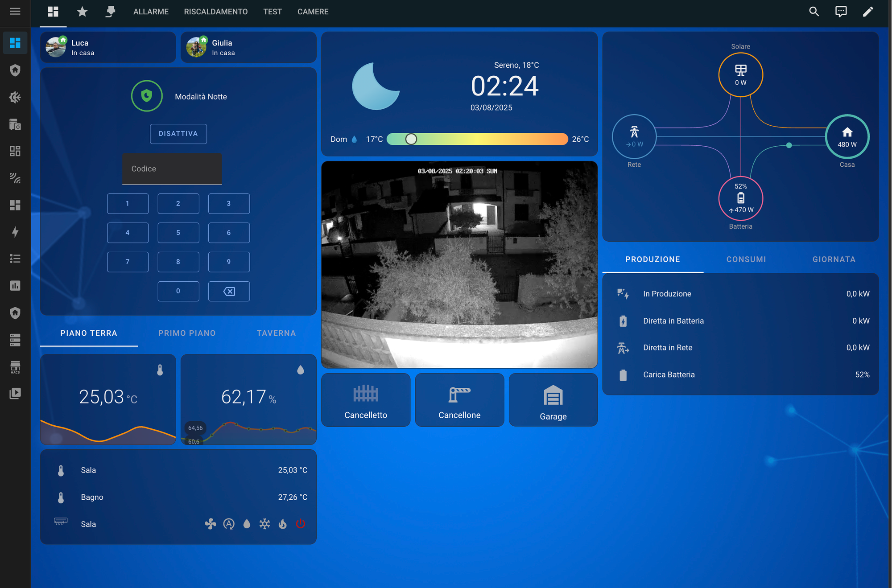Switch to the PRIMO PIANO tab

coord(187,333)
